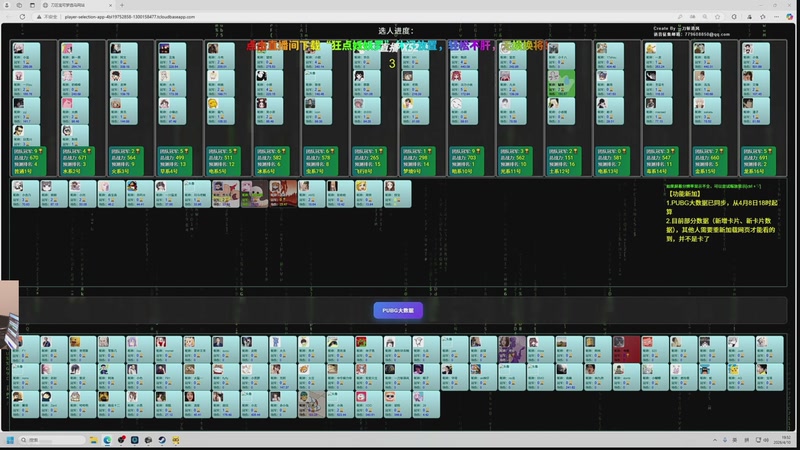Click the Create By credit text

[x=677, y=29]
